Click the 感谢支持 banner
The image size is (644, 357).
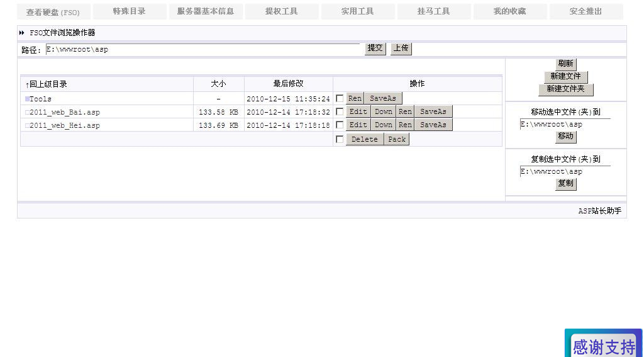(x=603, y=343)
